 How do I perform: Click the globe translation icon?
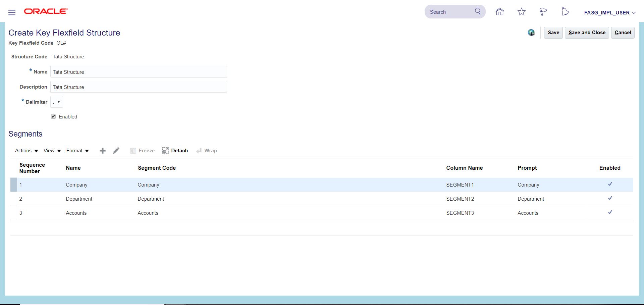pos(531,33)
